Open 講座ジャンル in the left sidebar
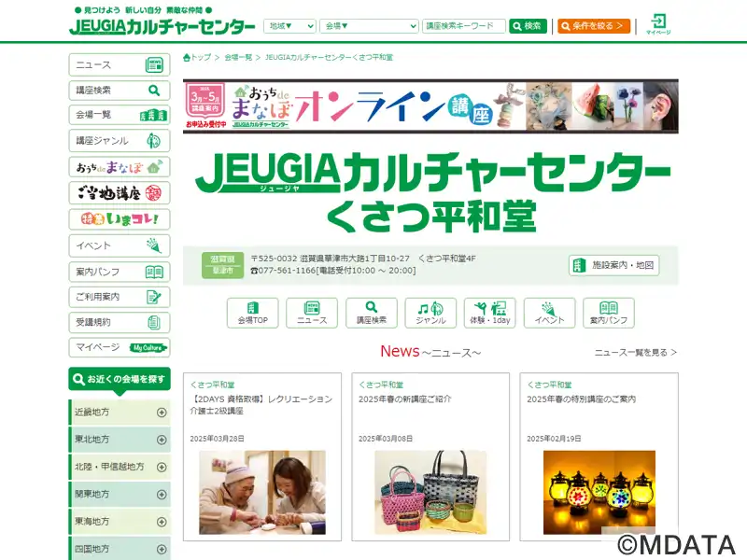This screenshot has width=747, height=560. pyautogui.click(x=120, y=141)
